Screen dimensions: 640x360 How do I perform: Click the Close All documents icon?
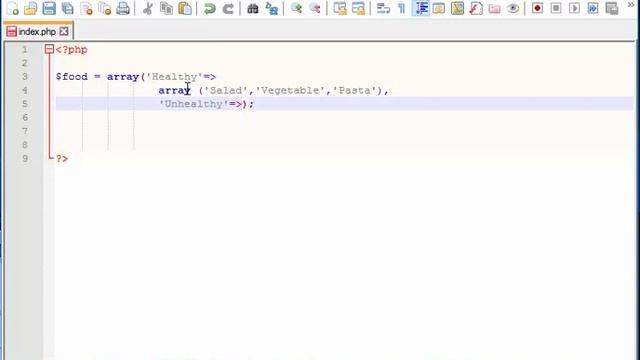click(105, 8)
